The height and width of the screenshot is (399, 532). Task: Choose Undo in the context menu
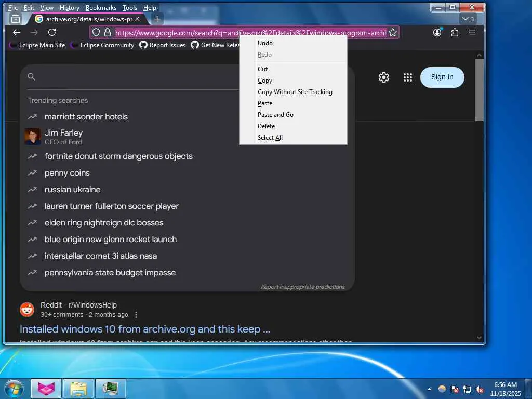tap(293, 43)
